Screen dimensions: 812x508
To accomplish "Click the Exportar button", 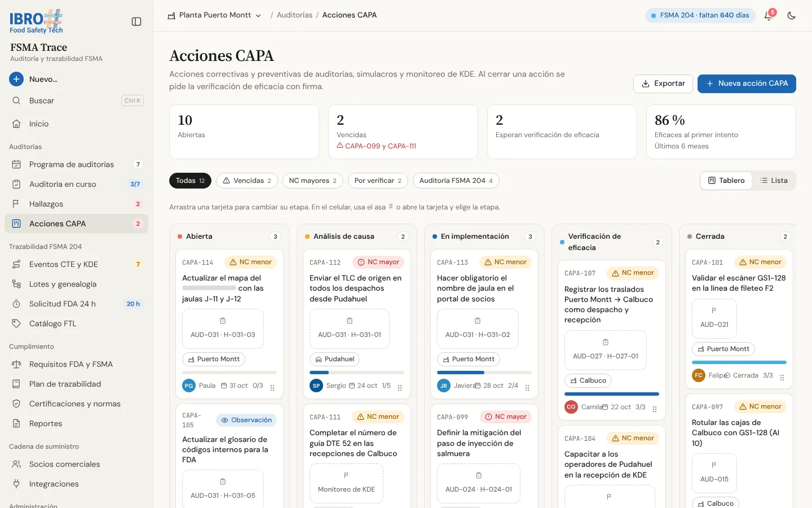I will [663, 84].
